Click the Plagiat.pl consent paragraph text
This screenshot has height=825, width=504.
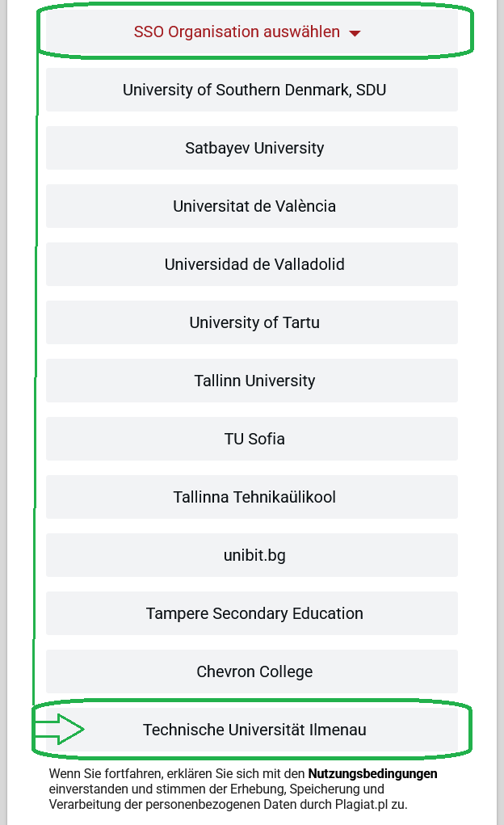(243, 789)
